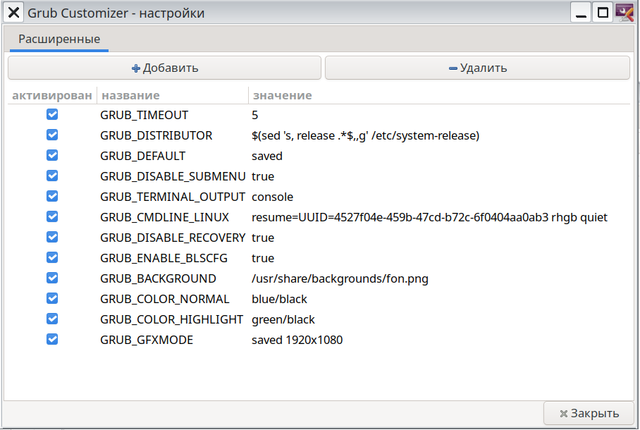Sort by the значение column header
The width and height of the screenshot is (640, 430).
tap(439, 95)
